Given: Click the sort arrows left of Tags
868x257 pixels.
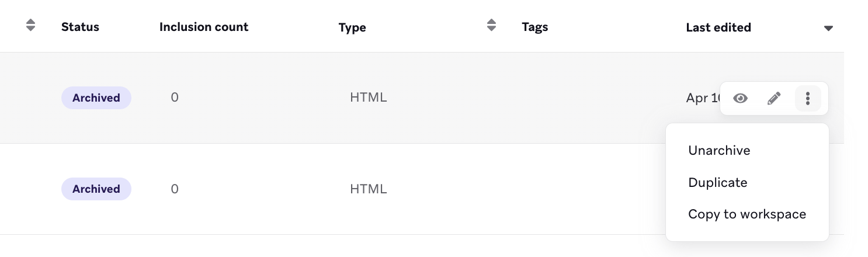Looking at the screenshot, I should (491, 25).
